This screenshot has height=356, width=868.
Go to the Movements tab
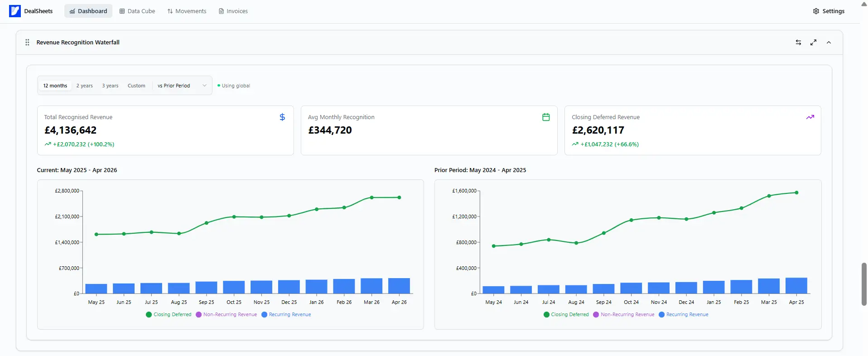(187, 11)
